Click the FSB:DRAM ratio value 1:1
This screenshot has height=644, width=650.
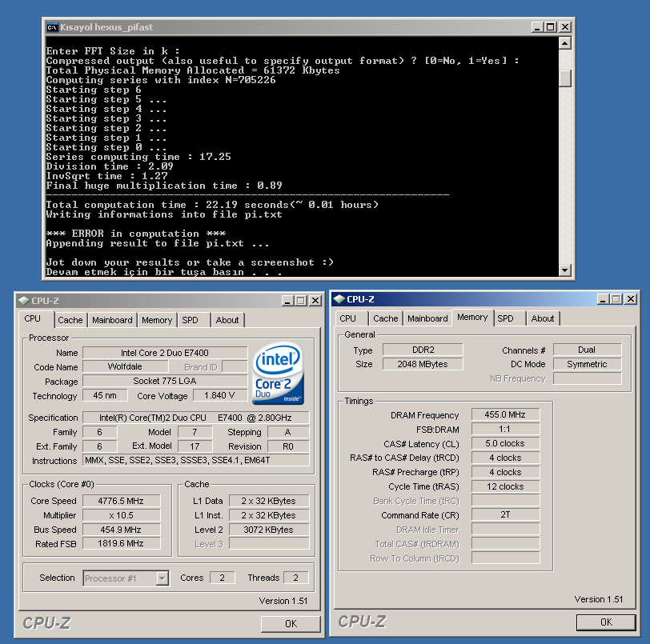point(505,429)
